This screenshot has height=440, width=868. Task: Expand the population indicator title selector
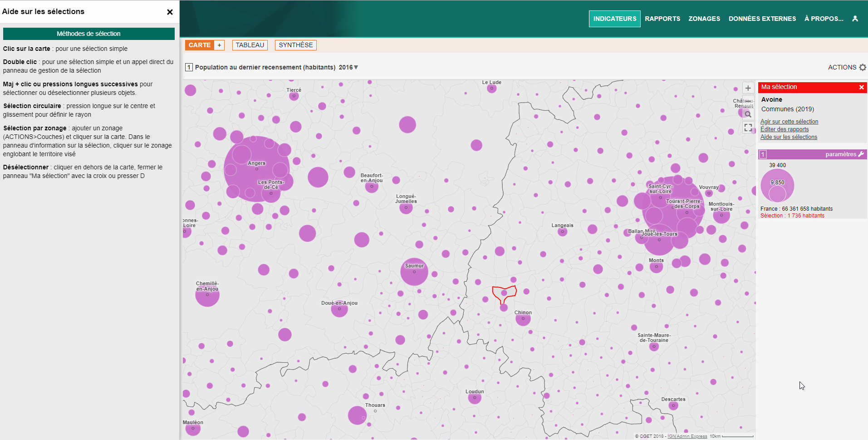(x=265, y=67)
